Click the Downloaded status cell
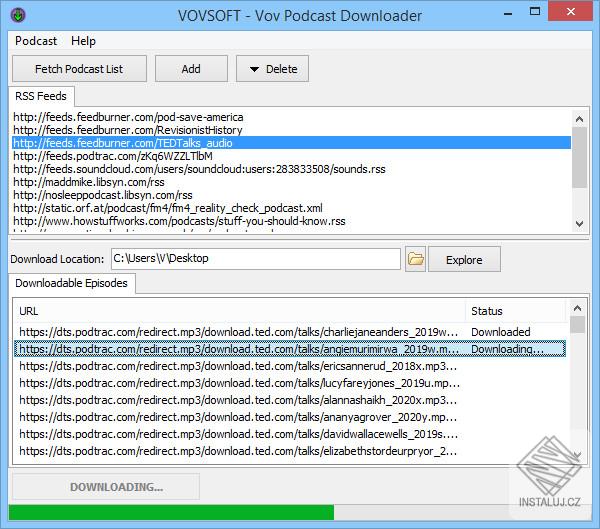600x529 pixels. pos(501,332)
